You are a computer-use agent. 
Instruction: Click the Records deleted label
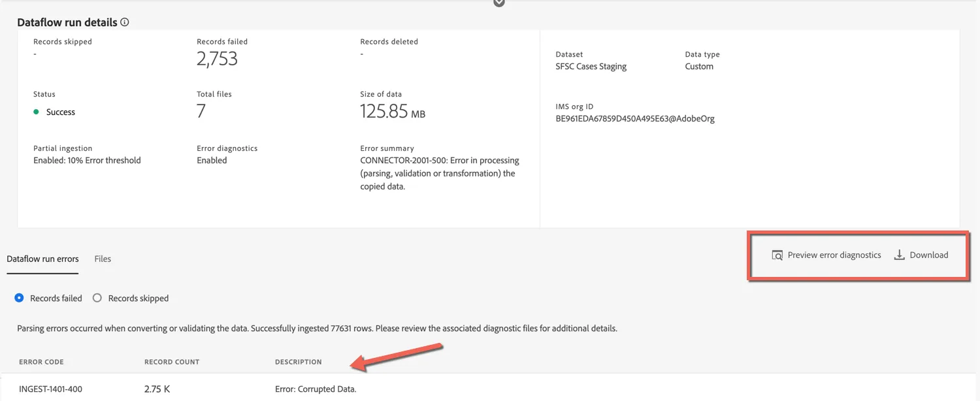(x=389, y=42)
